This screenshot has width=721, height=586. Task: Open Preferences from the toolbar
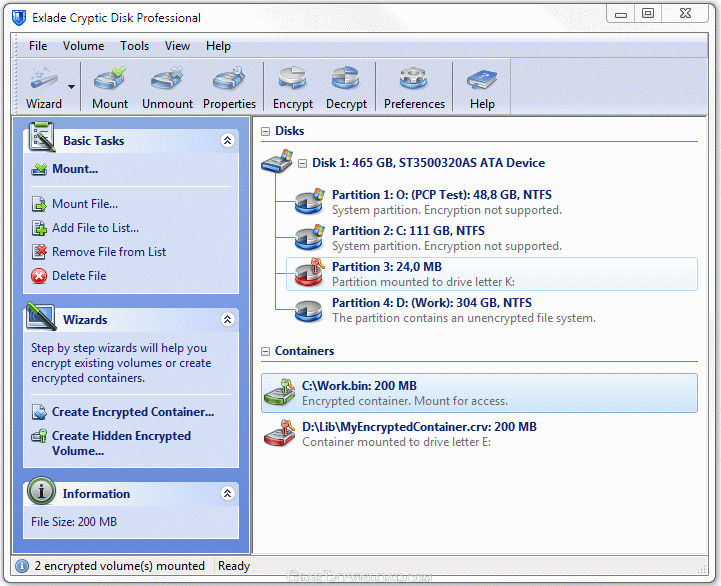[414, 87]
